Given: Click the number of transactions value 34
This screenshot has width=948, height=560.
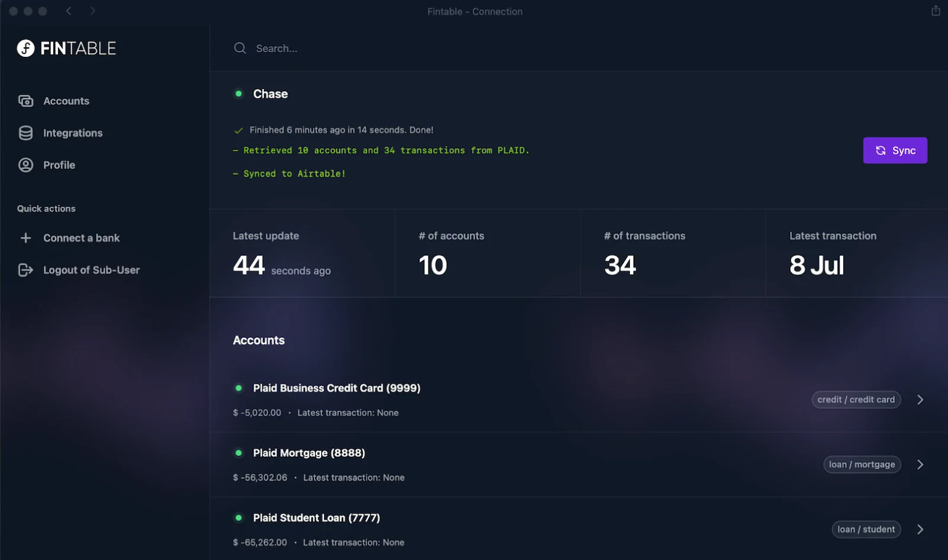Looking at the screenshot, I should 620,265.
